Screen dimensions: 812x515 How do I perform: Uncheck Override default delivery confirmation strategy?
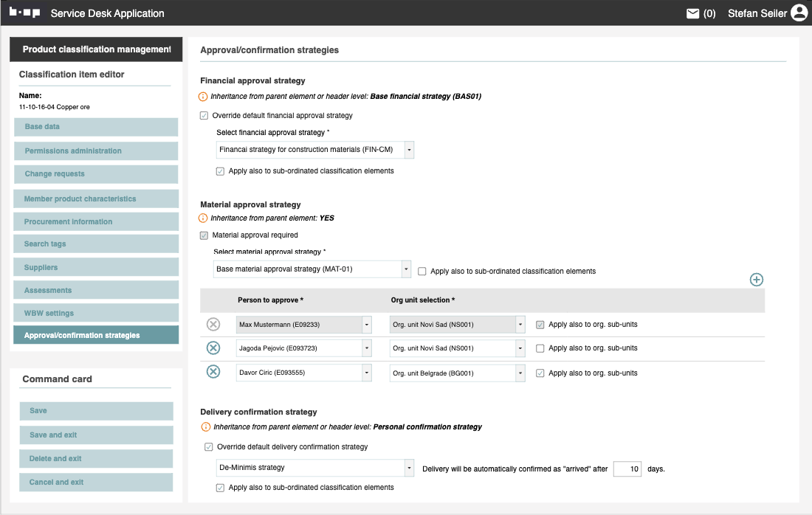(x=209, y=446)
